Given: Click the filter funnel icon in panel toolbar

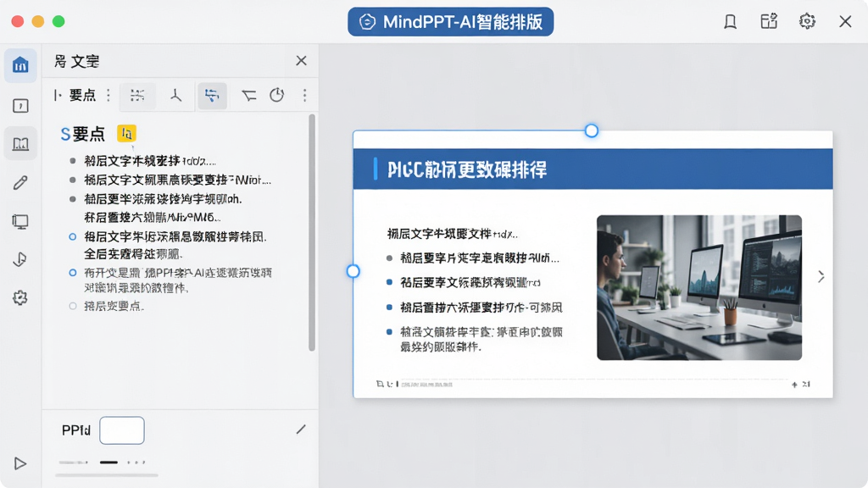Looking at the screenshot, I should point(248,96).
